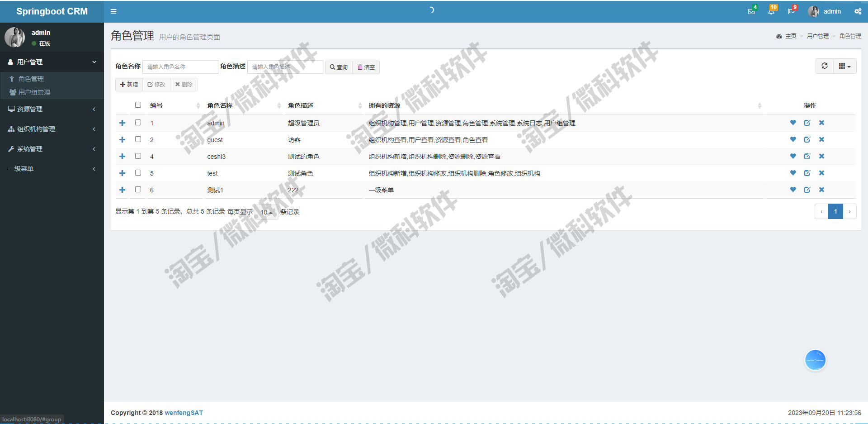
Task: Open the mail messages icon
Action: [x=751, y=11]
